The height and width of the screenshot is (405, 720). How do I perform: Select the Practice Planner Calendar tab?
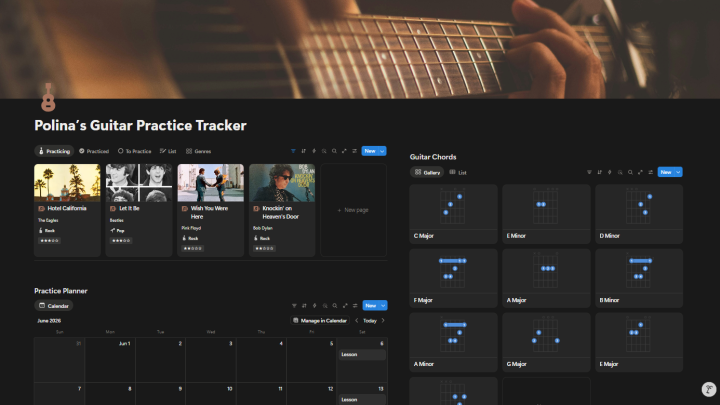(54, 306)
